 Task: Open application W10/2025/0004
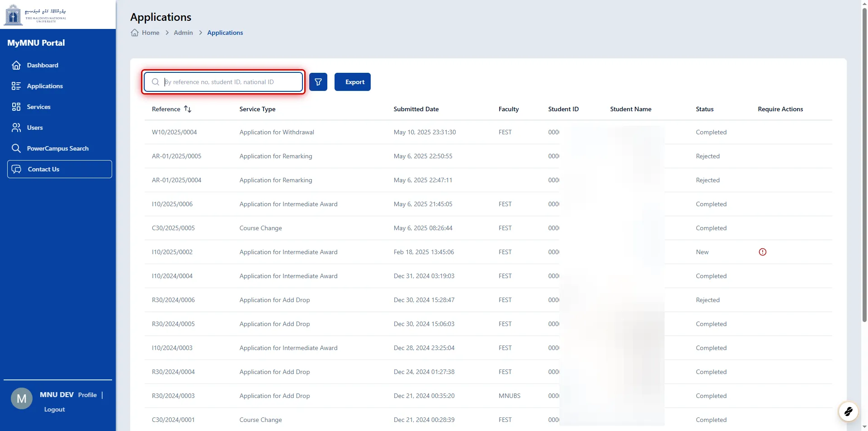(x=175, y=132)
